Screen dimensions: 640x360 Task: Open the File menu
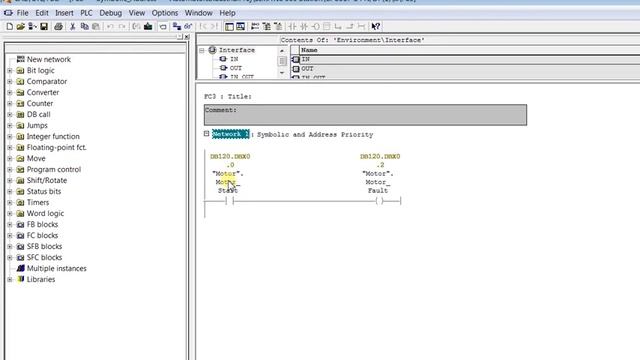[x=22, y=13]
